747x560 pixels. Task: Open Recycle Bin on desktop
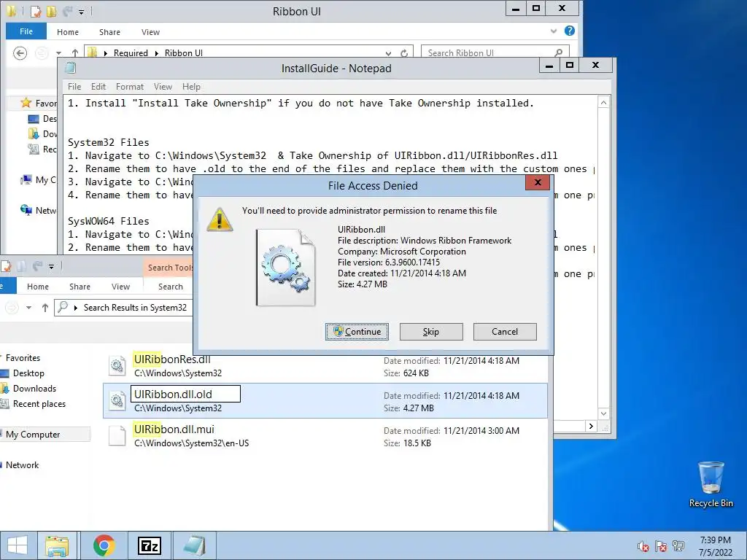coord(711,485)
